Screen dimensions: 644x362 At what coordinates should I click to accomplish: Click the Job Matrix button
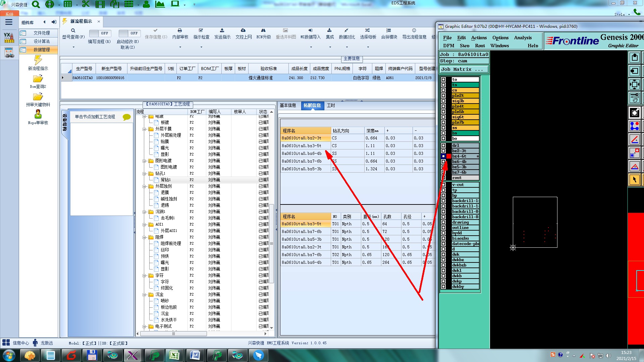(464, 69)
